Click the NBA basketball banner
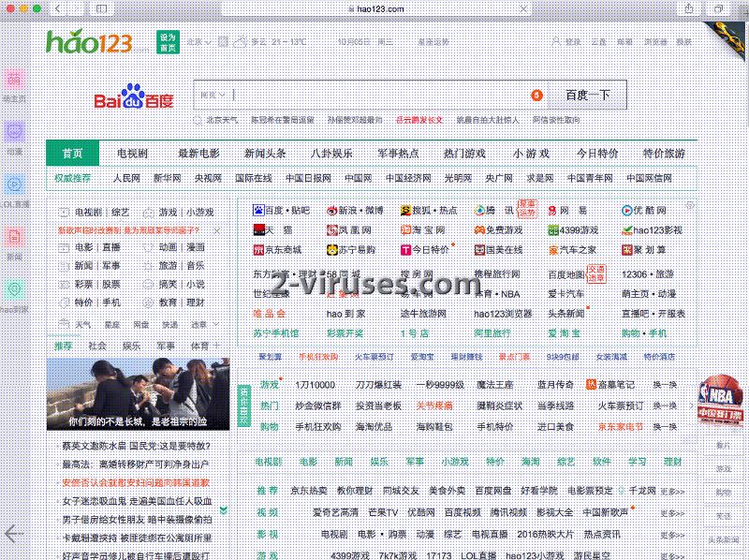749x560 pixels. [x=720, y=401]
